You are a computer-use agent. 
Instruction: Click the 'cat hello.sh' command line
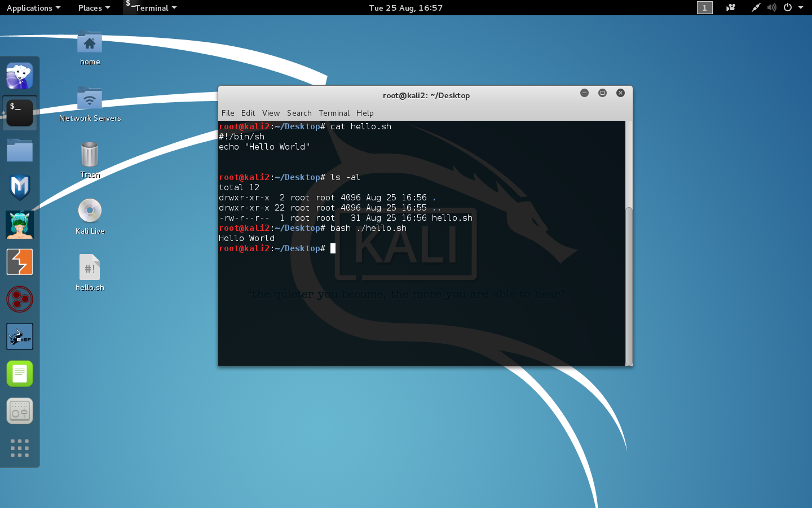(305, 126)
